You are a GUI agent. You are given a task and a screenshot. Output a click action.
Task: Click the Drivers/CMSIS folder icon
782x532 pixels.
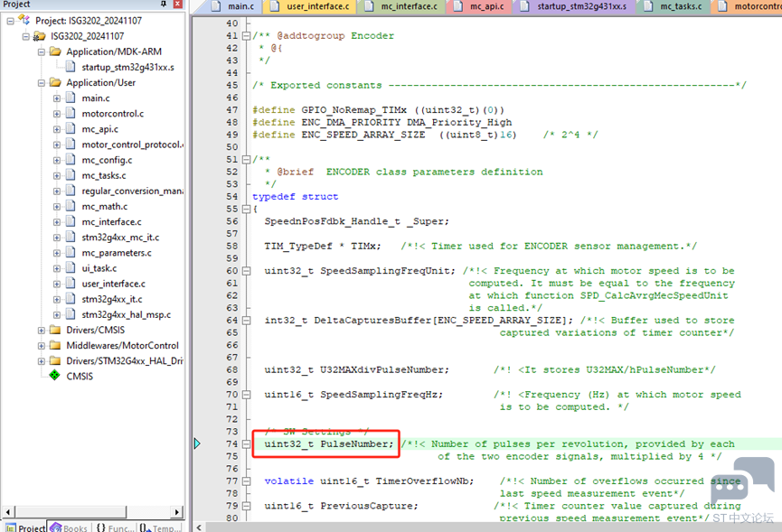point(55,330)
